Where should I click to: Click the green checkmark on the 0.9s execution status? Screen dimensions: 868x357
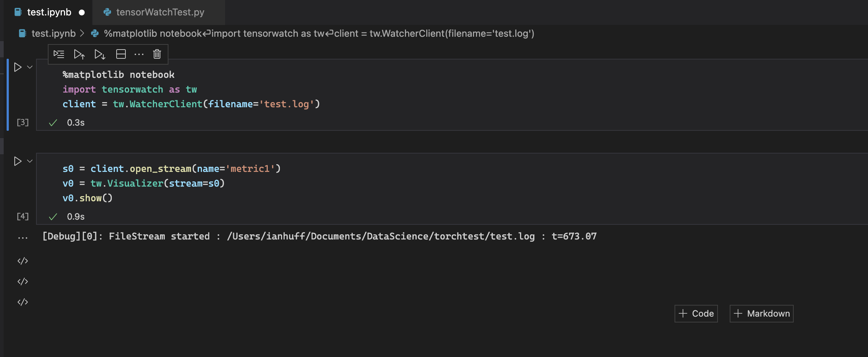53,216
